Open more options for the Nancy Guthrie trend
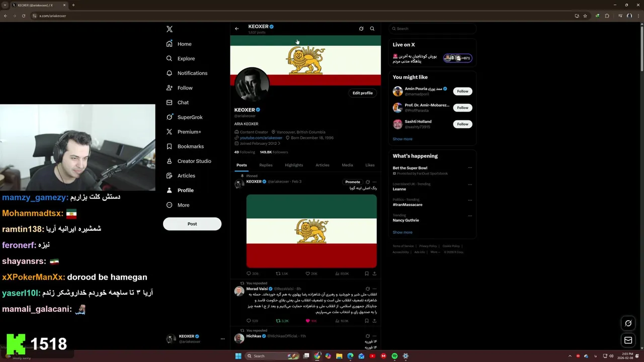This screenshot has height=362, width=644. pyautogui.click(x=470, y=216)
